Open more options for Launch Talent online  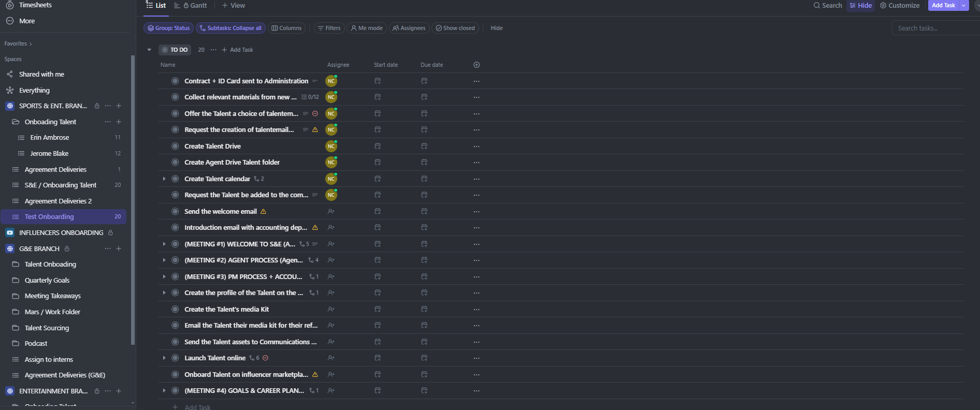(x=477, y=358)
